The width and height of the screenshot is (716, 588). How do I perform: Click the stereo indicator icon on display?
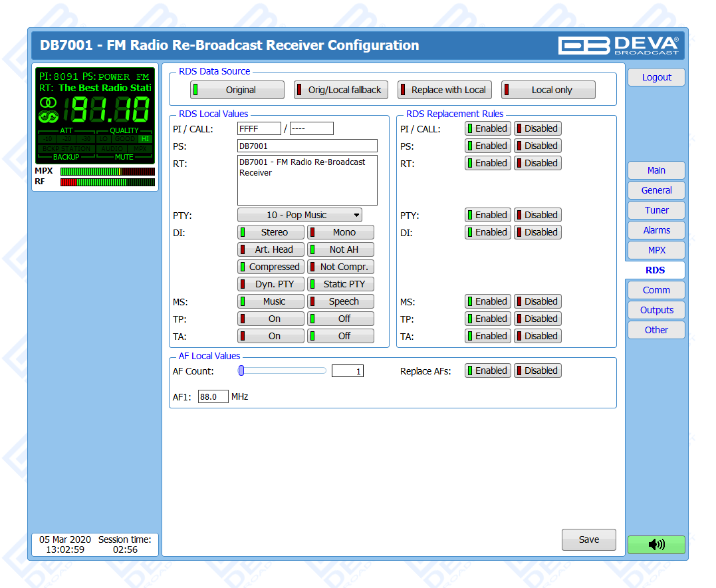48,102
